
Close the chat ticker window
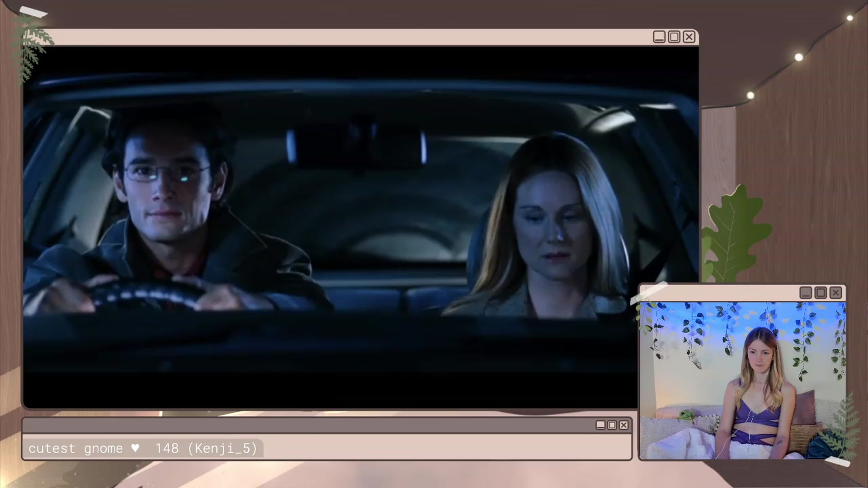(624, 425)
